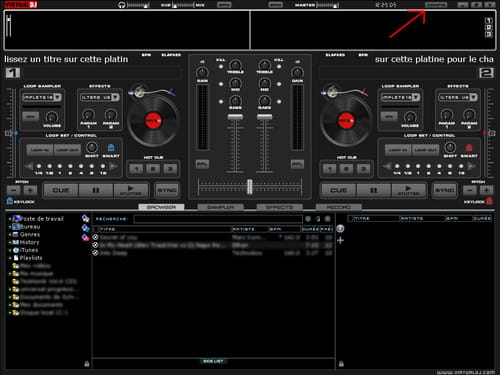The height and width of the screenshot is (375, 500).
Task: Click the Bureau tree icon
Action: [16, 227]
